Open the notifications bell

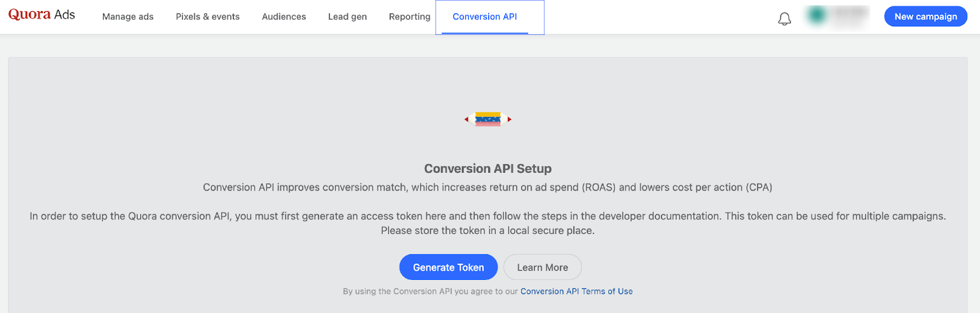(x=785, y=19)
